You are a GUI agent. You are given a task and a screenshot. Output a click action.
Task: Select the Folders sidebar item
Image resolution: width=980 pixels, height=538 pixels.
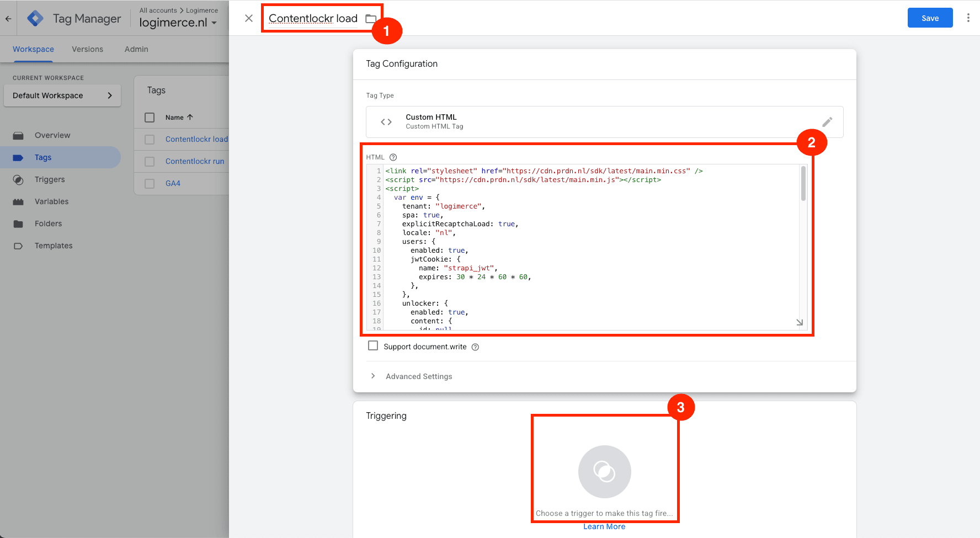coord(49,223)
